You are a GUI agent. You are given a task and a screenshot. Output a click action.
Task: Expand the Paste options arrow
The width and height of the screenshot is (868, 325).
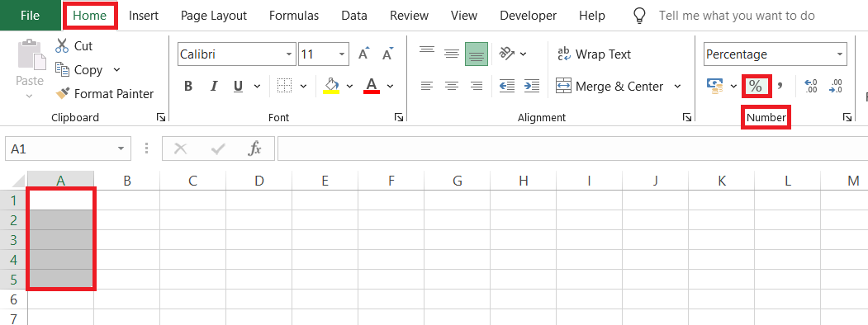point(30,97)
